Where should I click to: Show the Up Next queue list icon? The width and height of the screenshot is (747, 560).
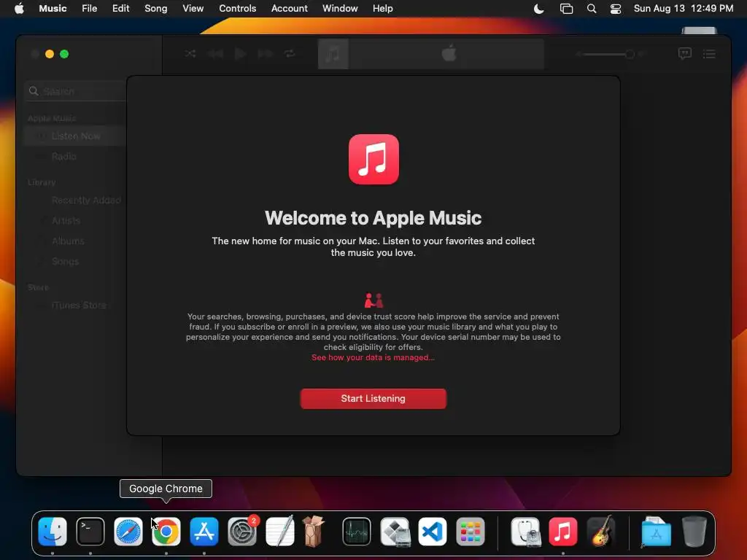(709, 54)
